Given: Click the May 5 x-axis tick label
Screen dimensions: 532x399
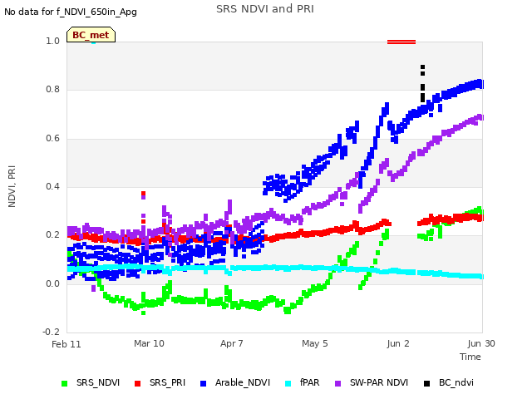Looking at the screenshot, I should [x=315, y=343].
